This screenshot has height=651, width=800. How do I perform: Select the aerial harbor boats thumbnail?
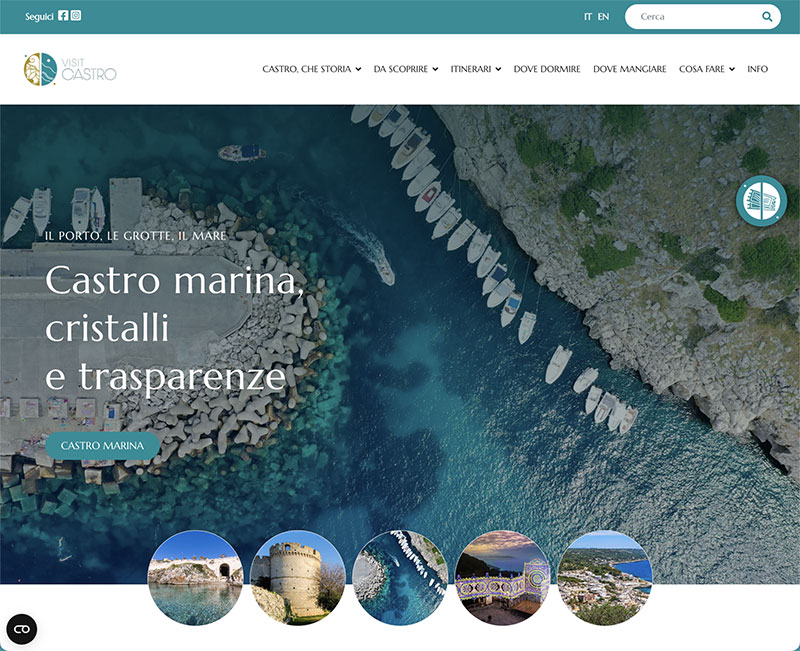[400, 577]
